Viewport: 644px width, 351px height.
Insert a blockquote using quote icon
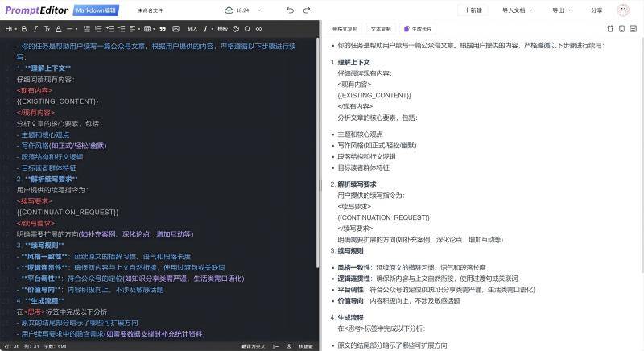coord(163,28)
